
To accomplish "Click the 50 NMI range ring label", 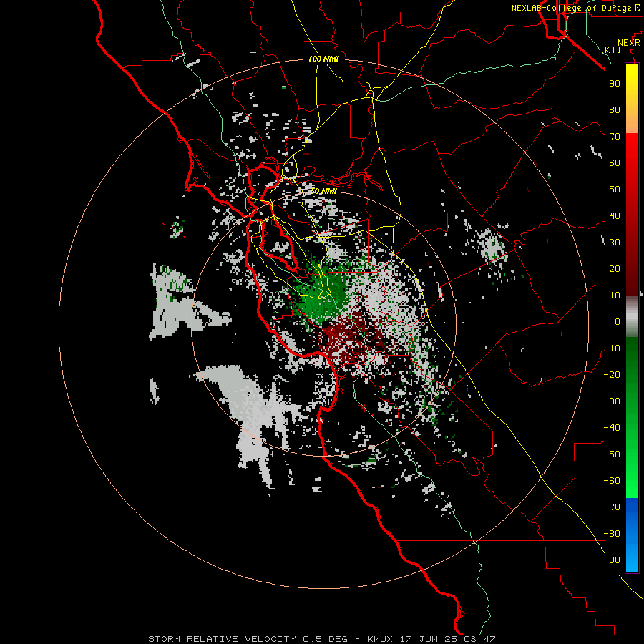I will click(x=323, y=191).
